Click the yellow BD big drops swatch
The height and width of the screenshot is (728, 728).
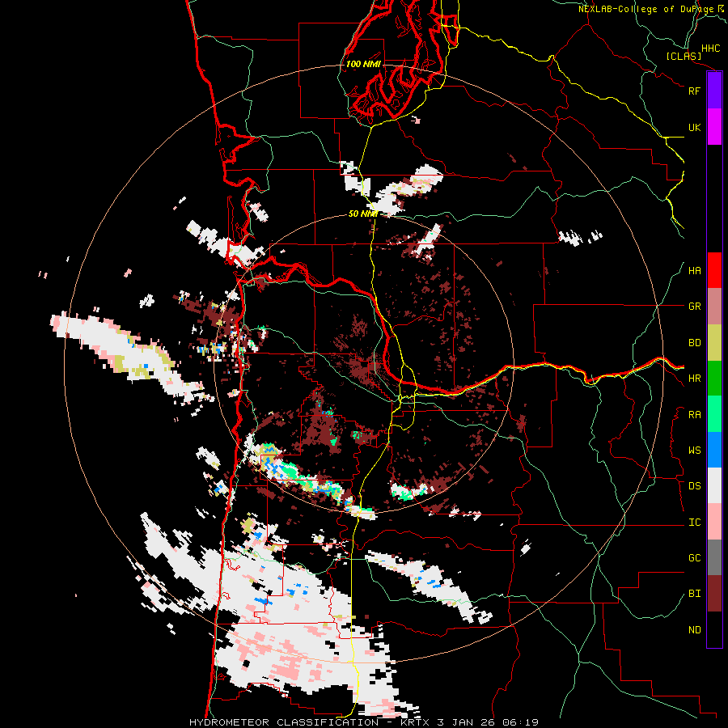click(x=714, y=342)
